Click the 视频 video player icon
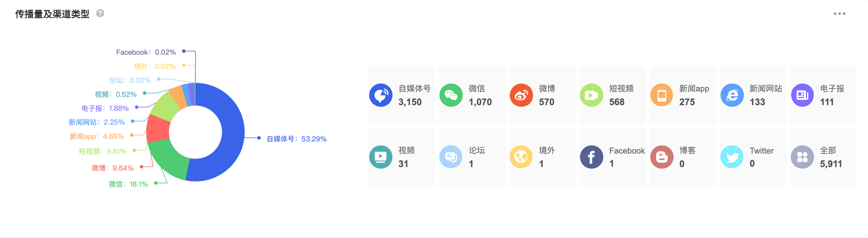Viewport: 868px width, 238px height. 381,157
